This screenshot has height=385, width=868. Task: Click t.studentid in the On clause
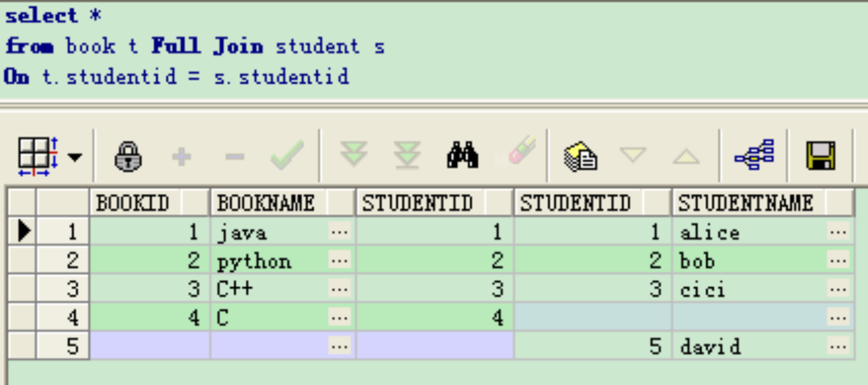click(x=110, y=76)
